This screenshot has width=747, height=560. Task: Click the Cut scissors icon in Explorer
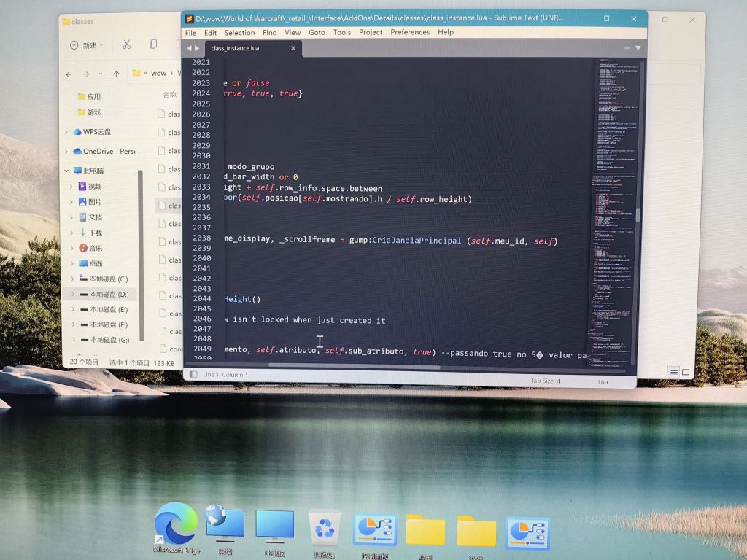click(x=126, y=44)
